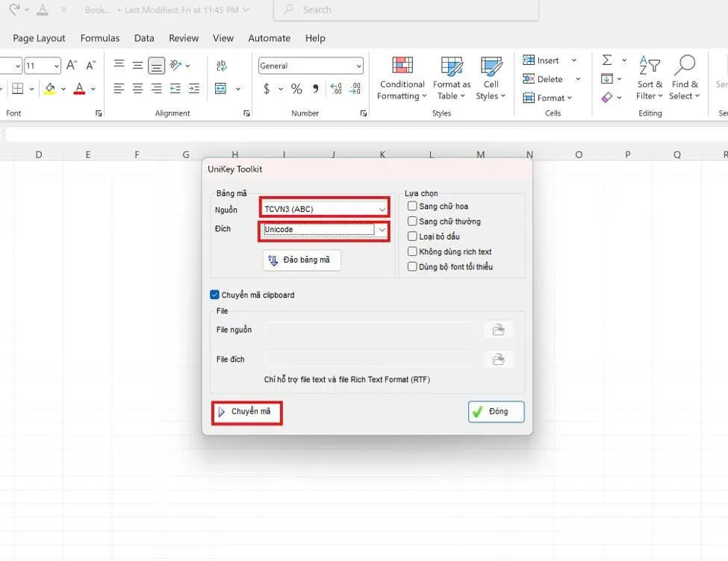This screenshot has height=561, width=728.
Task: Open Cell Styles gallery
Action: point(491,78)
